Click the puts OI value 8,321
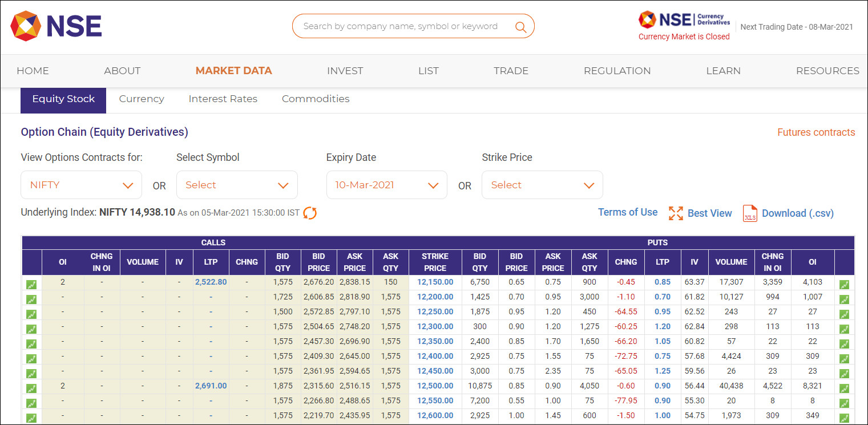The height and width of the screenshot is (425, 868). coord(813,386)
